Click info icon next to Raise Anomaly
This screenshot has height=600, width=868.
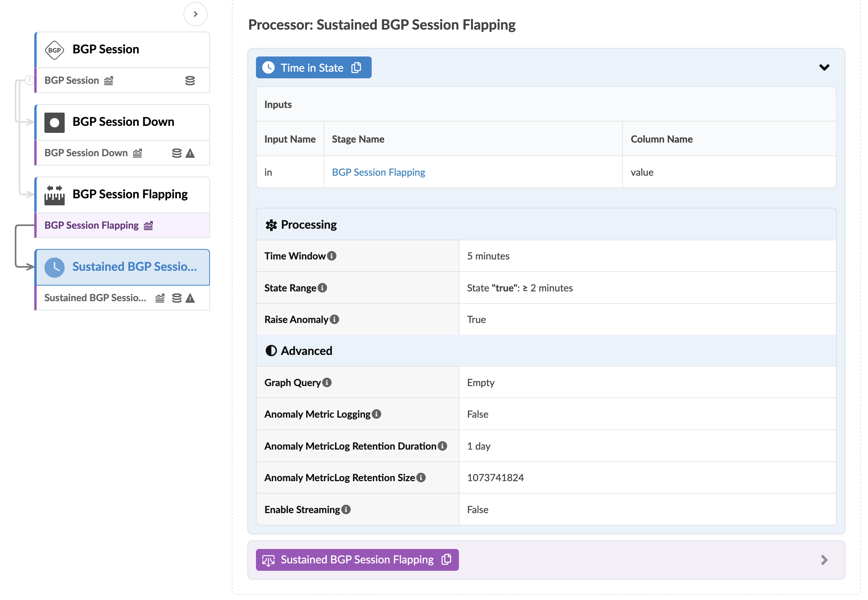(335, 319)
